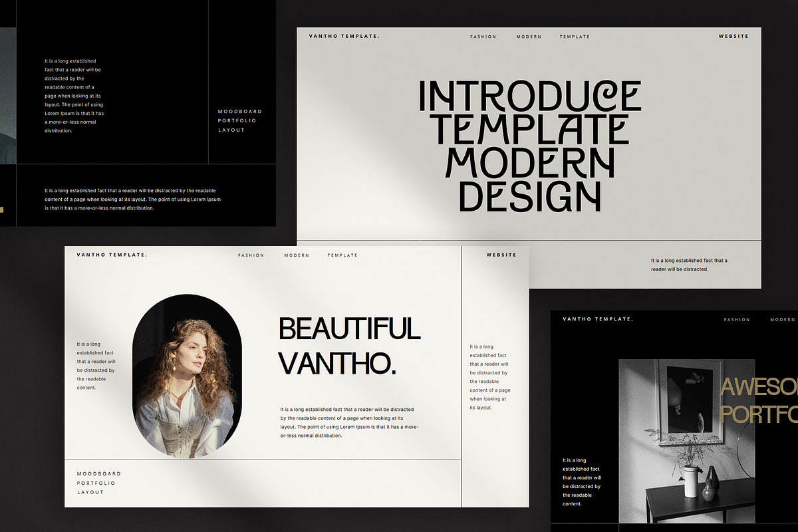Click the wide bottom paragraph on top-left dark slide
The height and width of the screenshot is (532, 798).
coord(133,199)
